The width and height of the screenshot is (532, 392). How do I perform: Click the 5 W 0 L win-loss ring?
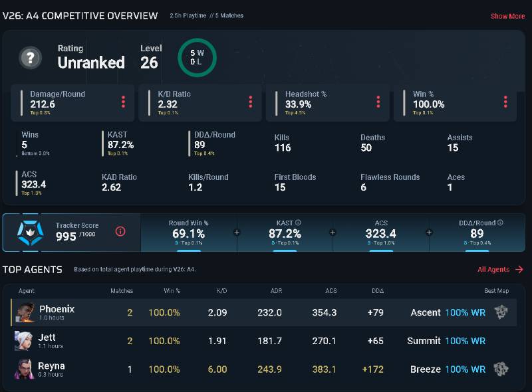pyautogui.click(x=197, y=57)
